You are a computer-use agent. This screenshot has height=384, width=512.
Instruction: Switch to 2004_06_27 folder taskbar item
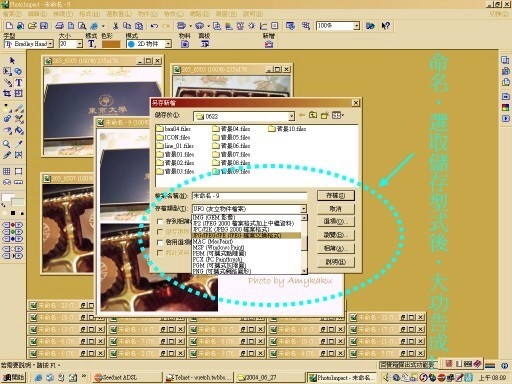coord(270,377)
